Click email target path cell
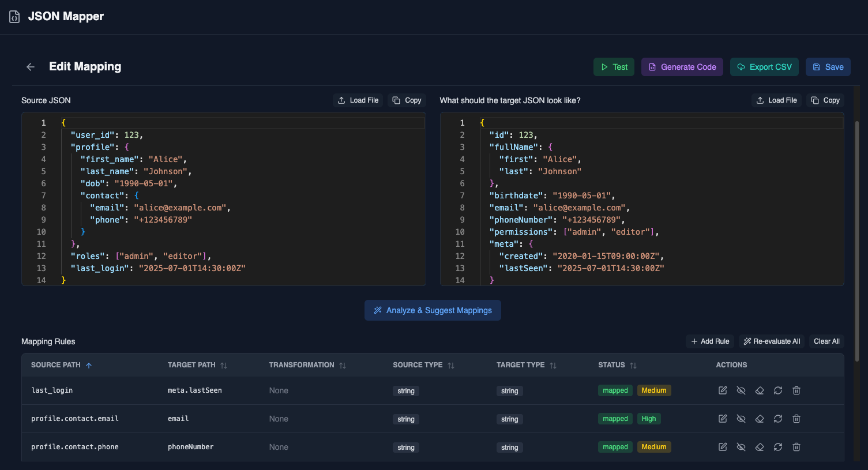868x470 pixels. (x=178, y=419)
